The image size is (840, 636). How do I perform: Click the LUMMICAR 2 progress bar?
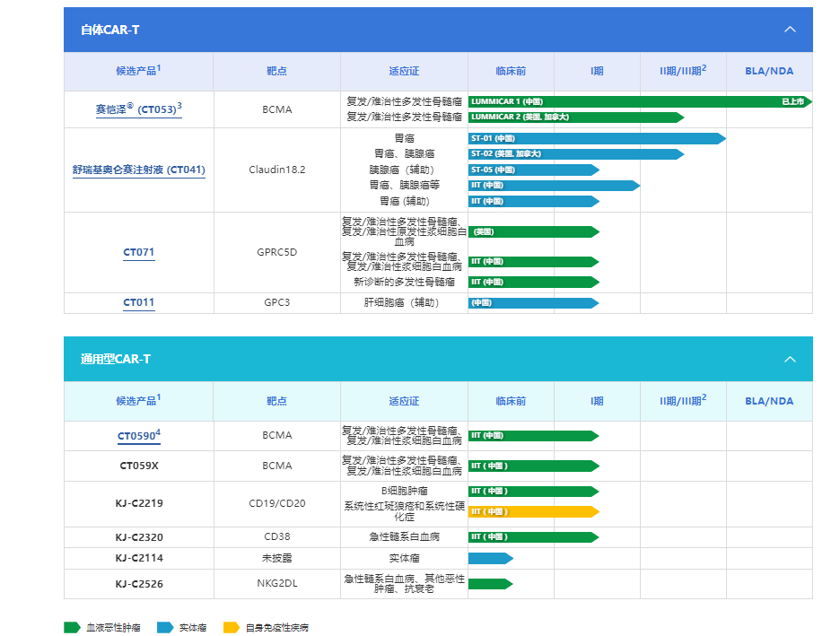coord(574,118)
